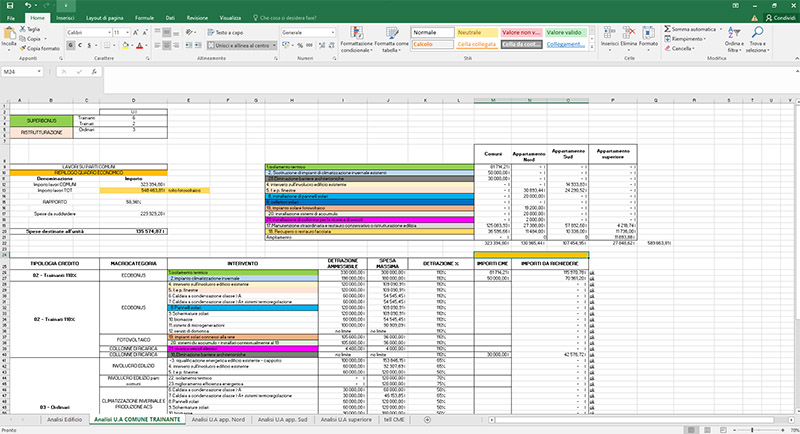
Task: Expand the cell styles gallery
Action: click(x=592, y=47)
